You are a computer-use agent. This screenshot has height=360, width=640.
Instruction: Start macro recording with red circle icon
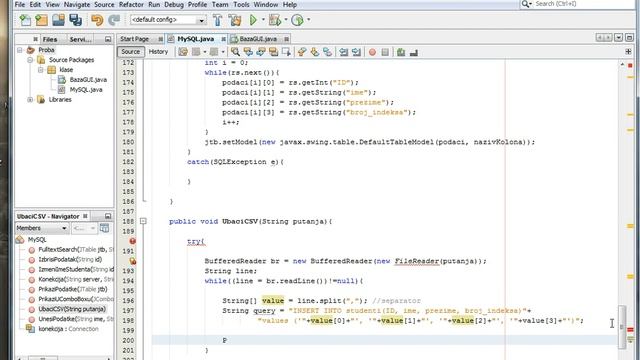click(372, 52)
